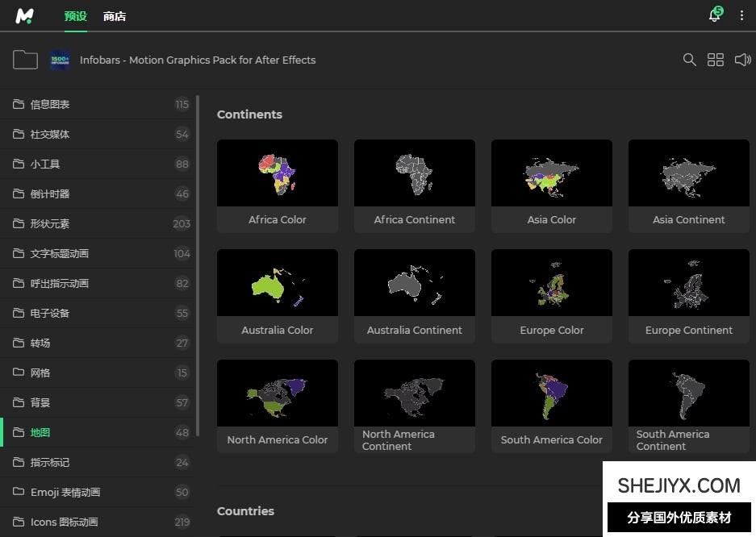Select the Europe Continent preset
Screen dimensions: 756x537
coord(689,283)
